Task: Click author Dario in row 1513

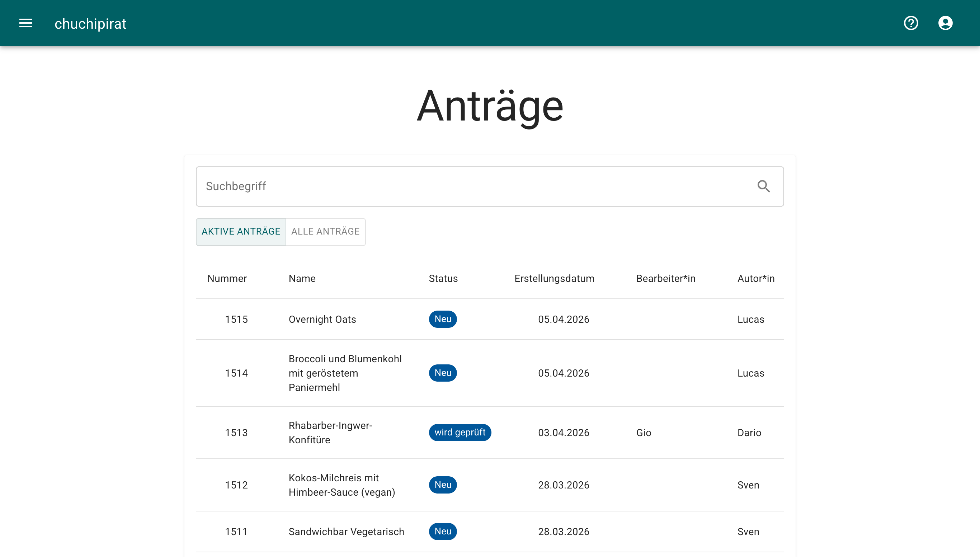Action: coord(749,433)
